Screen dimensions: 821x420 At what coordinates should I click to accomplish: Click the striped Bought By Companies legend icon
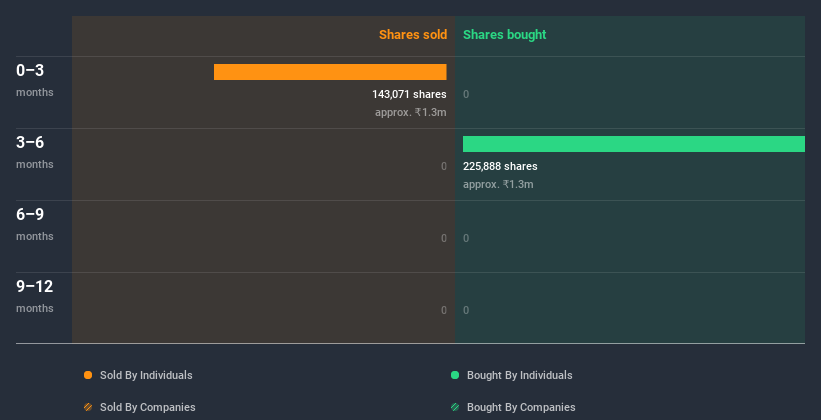click(x=455, y=407)
